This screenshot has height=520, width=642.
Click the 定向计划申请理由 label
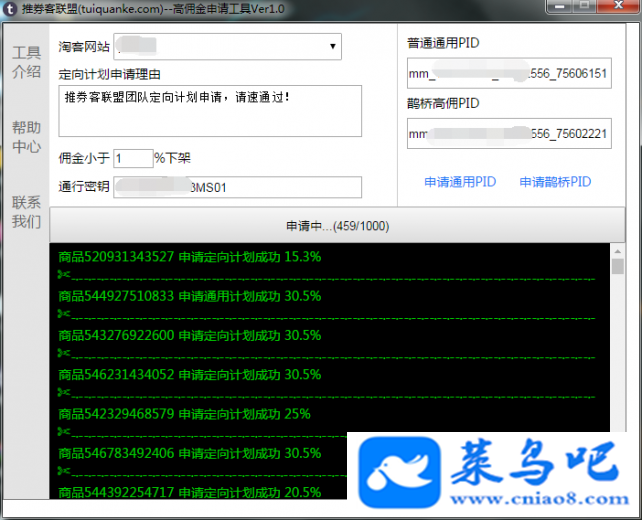109,75
